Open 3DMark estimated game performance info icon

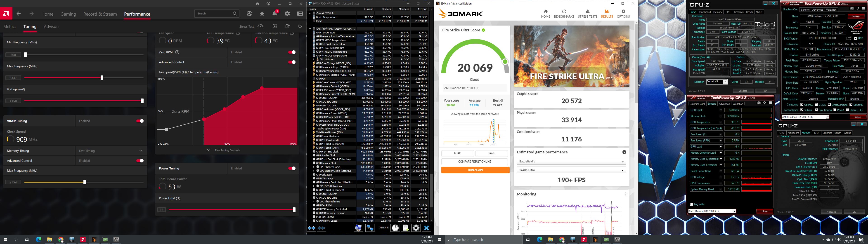[624, 152]
